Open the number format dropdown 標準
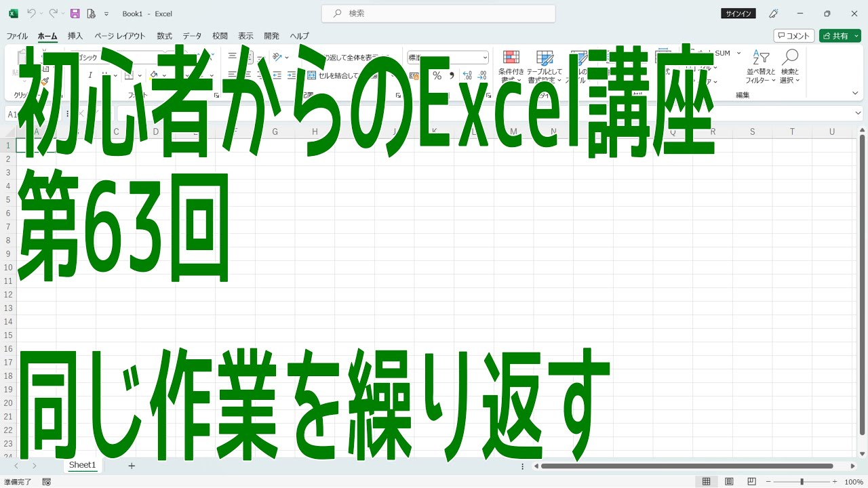 [448, 58]
